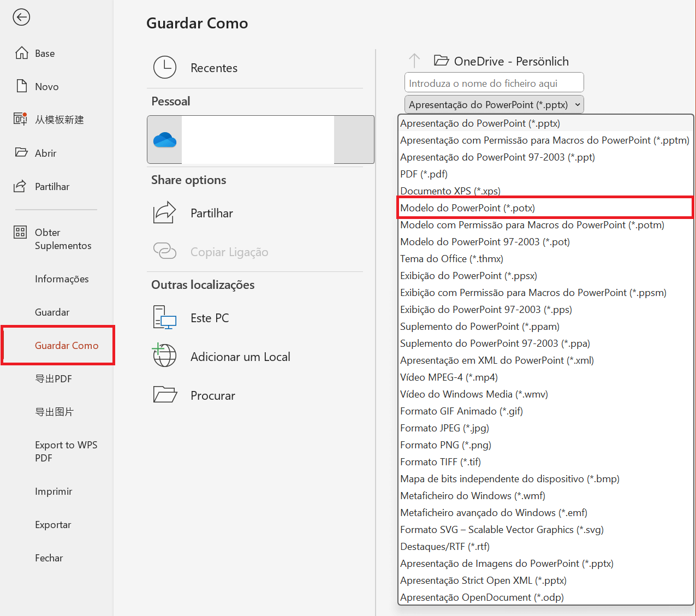Click the Recentes clock icon

165,68
